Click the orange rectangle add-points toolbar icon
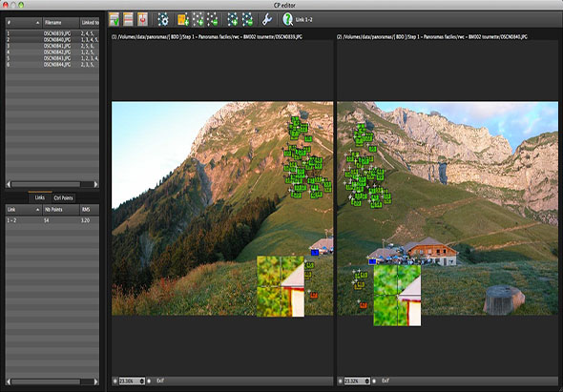Image resolution: width=563 pixels, height=392 pixels. (x=183, y=19)
